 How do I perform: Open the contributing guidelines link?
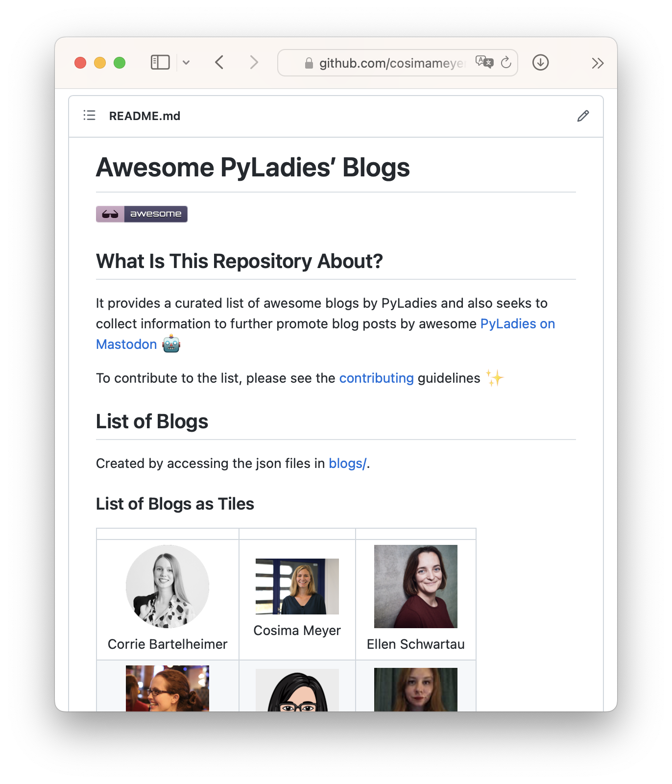(376, 378)
